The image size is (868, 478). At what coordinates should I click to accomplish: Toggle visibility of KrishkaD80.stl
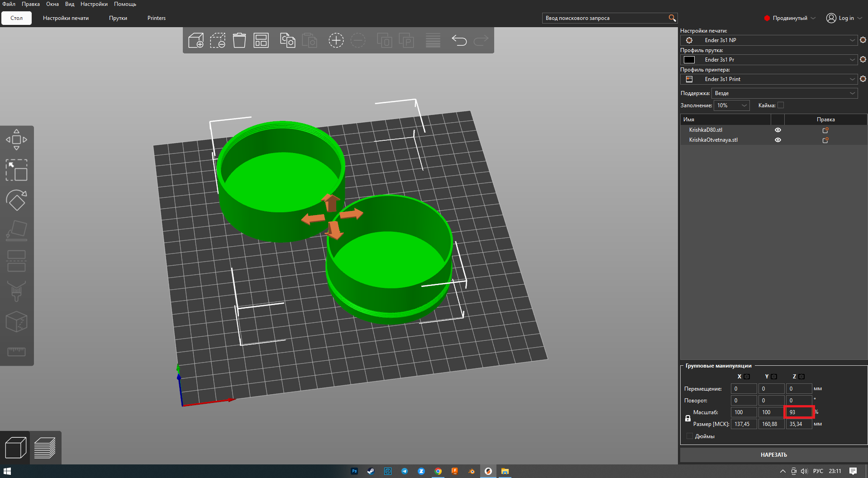pos(778,130)
